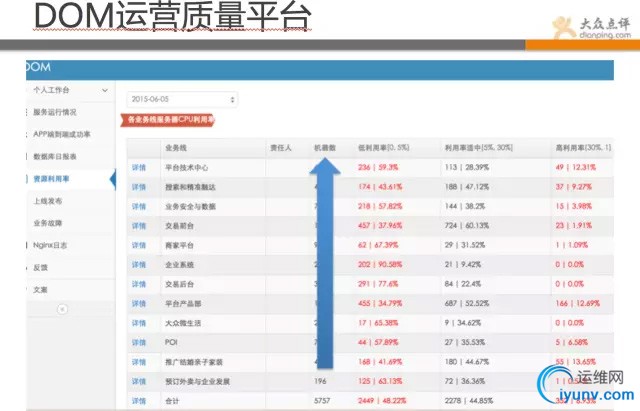View 详情 of 业务安全与数据
The image size is (640, 411).
pos(139,207)
